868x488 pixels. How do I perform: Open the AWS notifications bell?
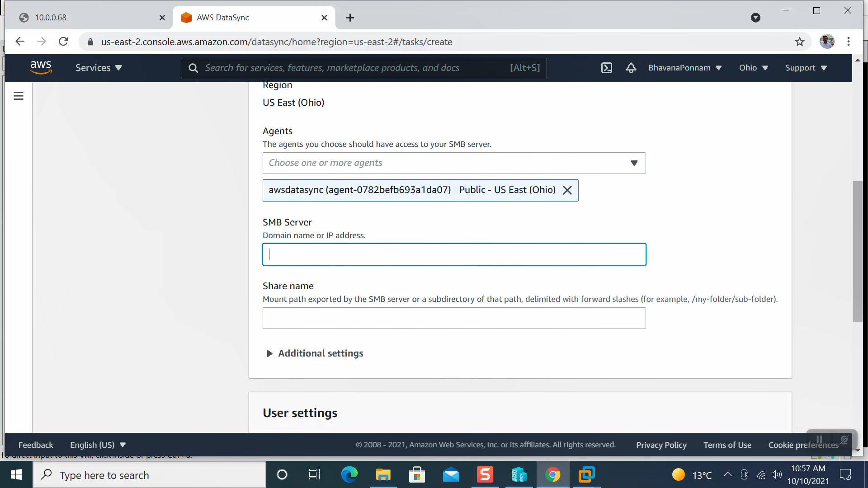(631, 68)
